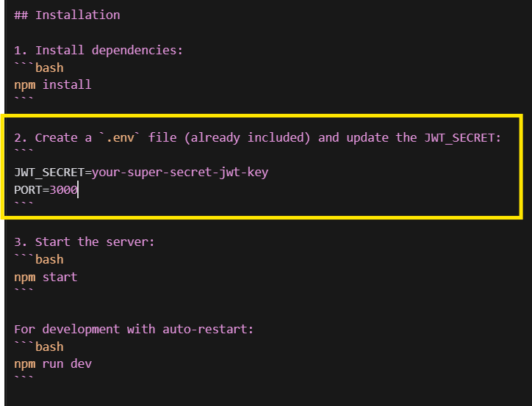Click the "3000" port value
This screenshot has height=406, width=532.
click(x=63, y=190)
